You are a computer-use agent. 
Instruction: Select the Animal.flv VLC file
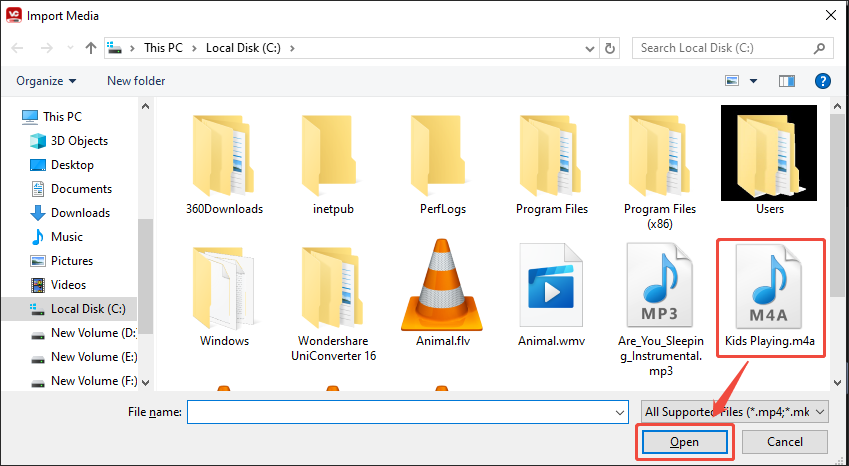[x=442, y=294]
